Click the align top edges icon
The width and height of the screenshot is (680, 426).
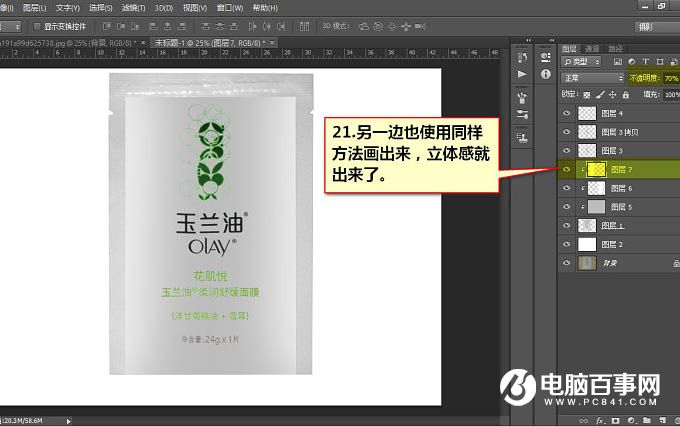107,26
